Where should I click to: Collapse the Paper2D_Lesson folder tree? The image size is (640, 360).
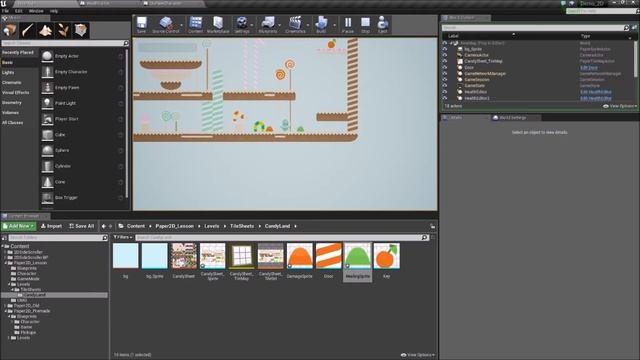pyautogui.click(x=6, y=263)
